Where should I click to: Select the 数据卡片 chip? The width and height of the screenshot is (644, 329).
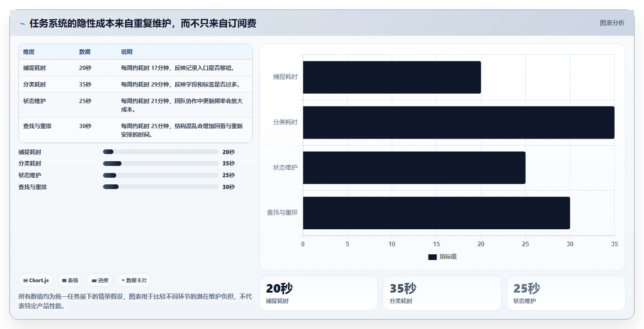pos(134,280)
